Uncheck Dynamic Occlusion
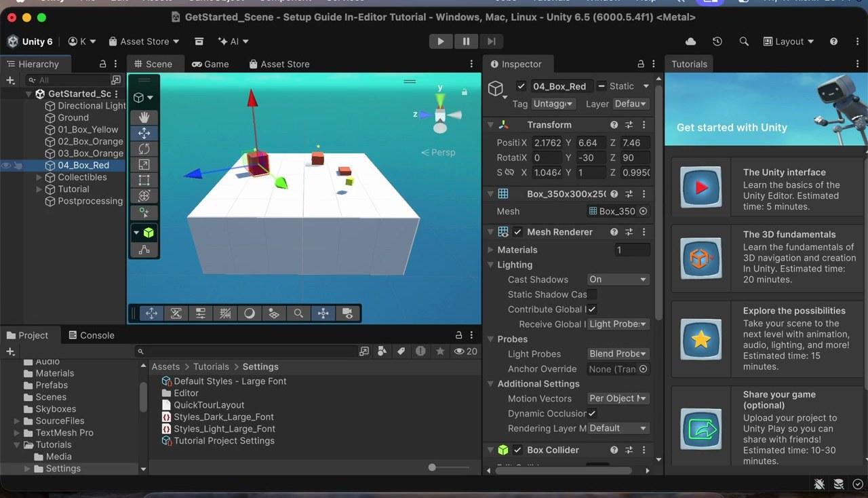Screen dimensions: 868x498 coord(592,413)
